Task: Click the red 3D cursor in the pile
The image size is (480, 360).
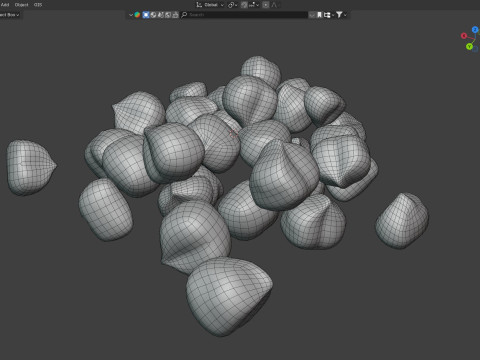Action: point(234,134)
